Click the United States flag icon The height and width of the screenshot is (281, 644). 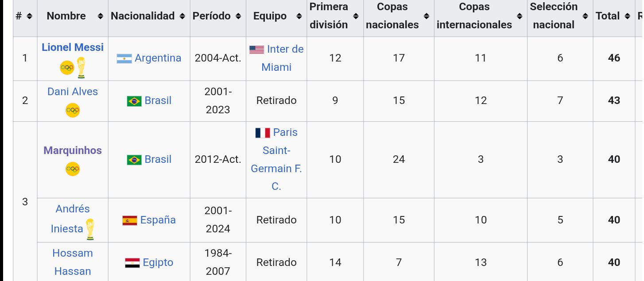pyautogui.click(x=256, y=50)
